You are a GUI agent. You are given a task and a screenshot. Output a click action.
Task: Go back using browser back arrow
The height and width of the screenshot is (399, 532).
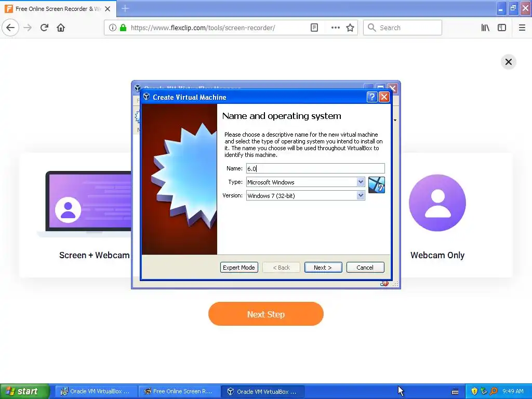coord(10,28)
